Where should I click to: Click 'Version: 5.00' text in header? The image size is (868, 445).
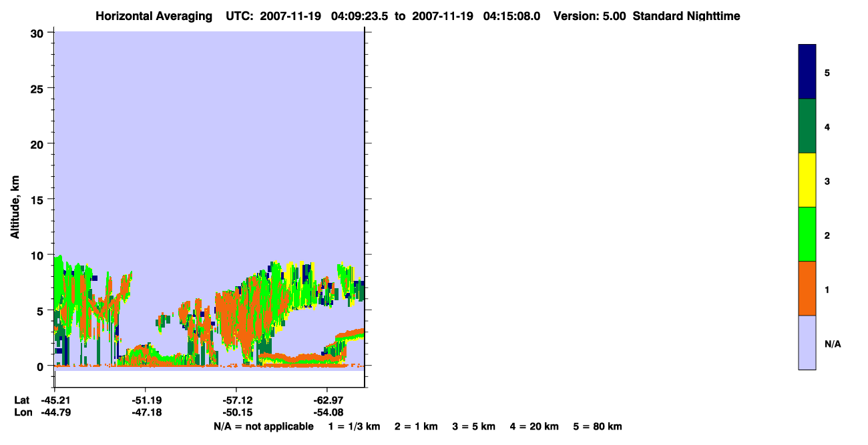(x=590, y=16)
